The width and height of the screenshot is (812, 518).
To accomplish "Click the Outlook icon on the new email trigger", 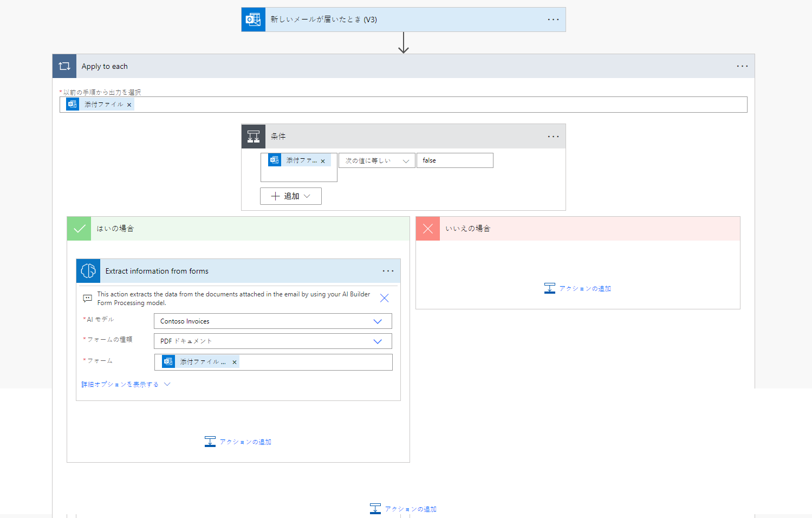I will tap(254, 20).
